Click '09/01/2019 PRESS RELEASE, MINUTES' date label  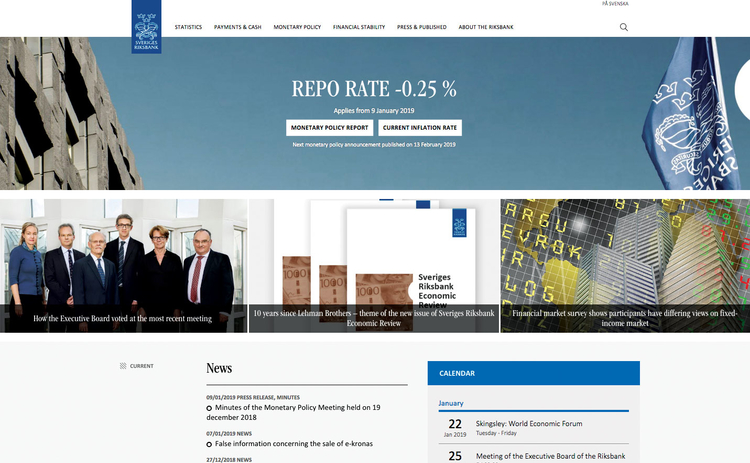coord(253,397)
